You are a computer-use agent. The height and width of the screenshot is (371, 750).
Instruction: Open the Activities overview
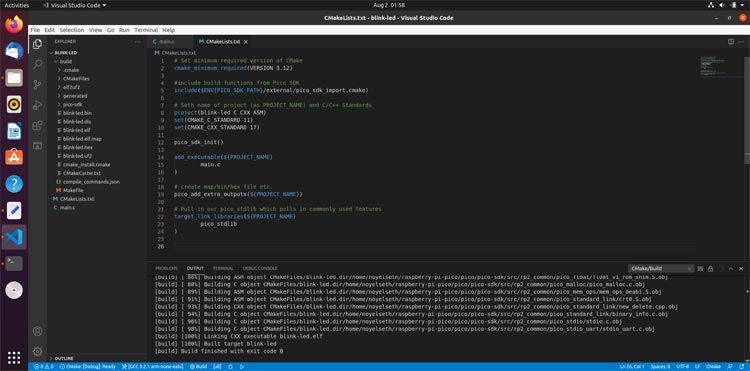tap(17, 5)
